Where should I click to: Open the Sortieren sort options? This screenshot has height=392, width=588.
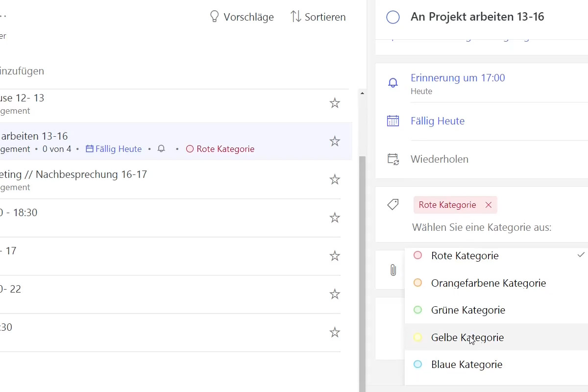pos(318,17)
